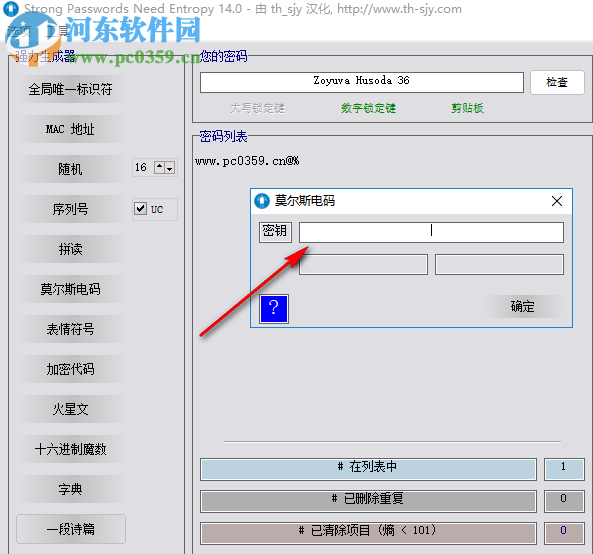Click the 莫尔斯电码 dialog title icon

(x=262, y=201)
